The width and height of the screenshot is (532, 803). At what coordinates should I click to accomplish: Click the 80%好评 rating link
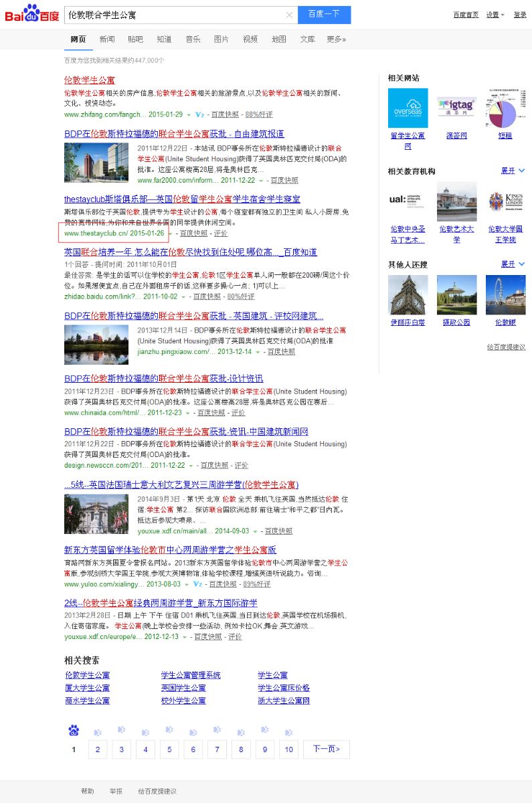click(241, 296)
